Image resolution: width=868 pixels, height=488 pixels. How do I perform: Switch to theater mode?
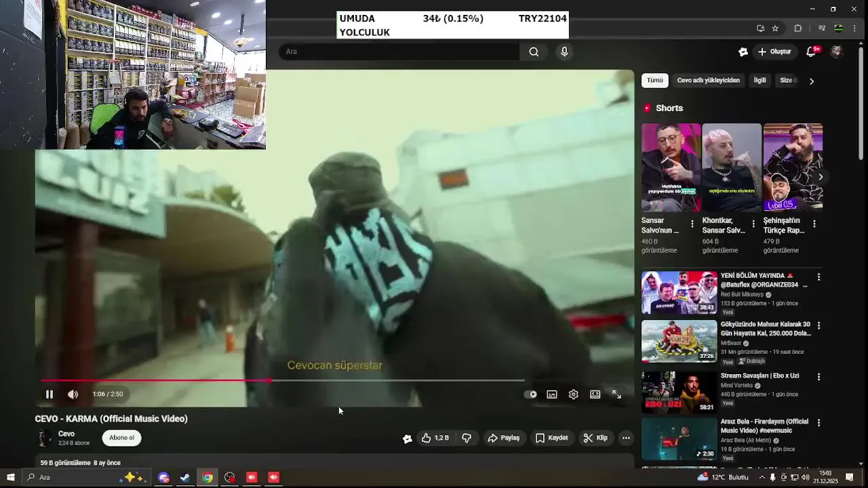pos(595,394)
